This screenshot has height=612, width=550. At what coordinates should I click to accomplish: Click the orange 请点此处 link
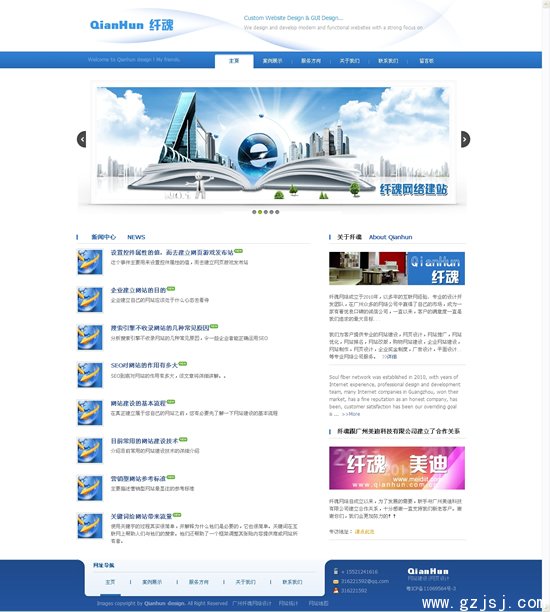364,532
